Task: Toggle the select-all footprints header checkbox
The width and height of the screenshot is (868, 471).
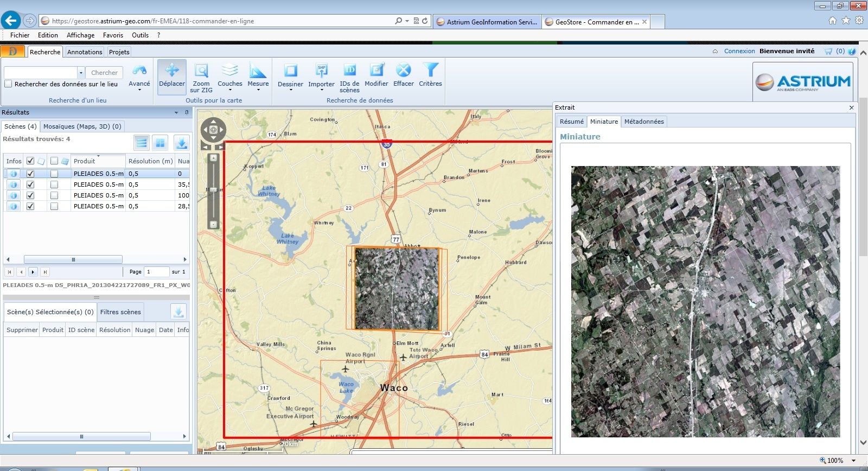Action: coord(30,161)
